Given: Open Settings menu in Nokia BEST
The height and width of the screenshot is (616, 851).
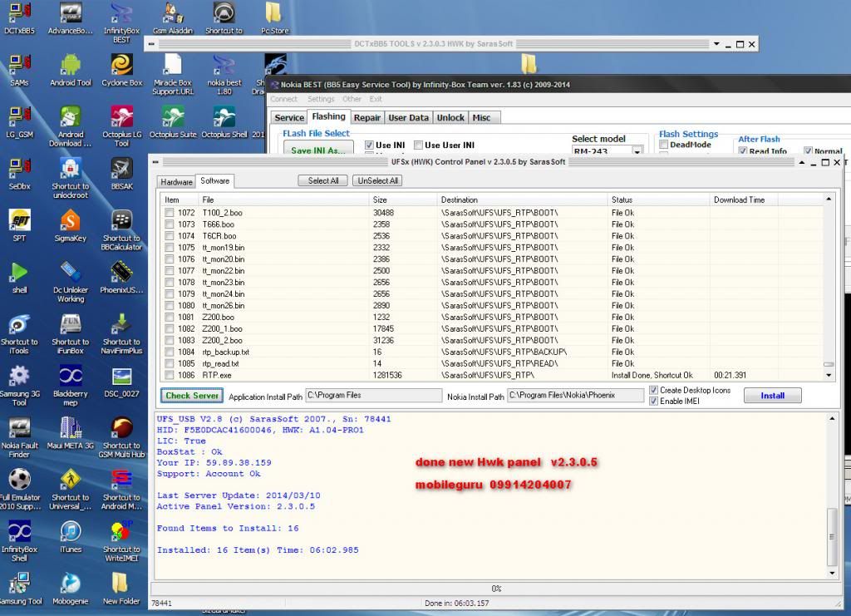Looking at the screenshot, I should pyautogui.click(x=321, y=99).
